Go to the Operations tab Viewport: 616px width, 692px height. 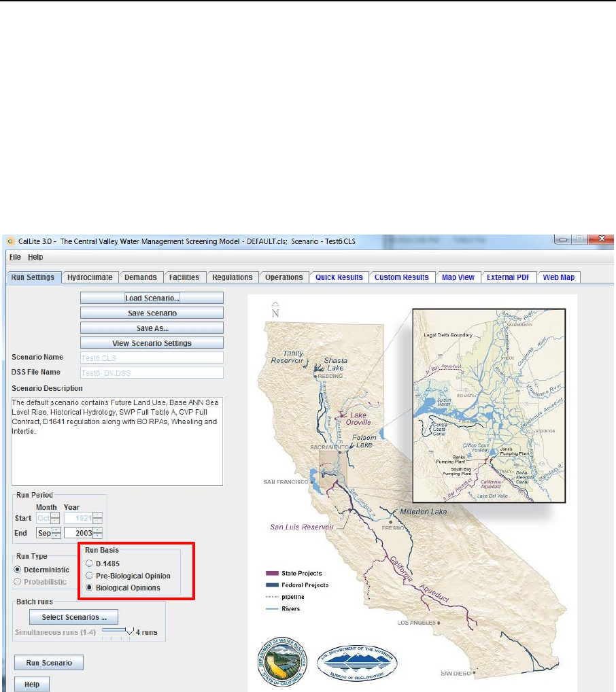coord(284,277)
